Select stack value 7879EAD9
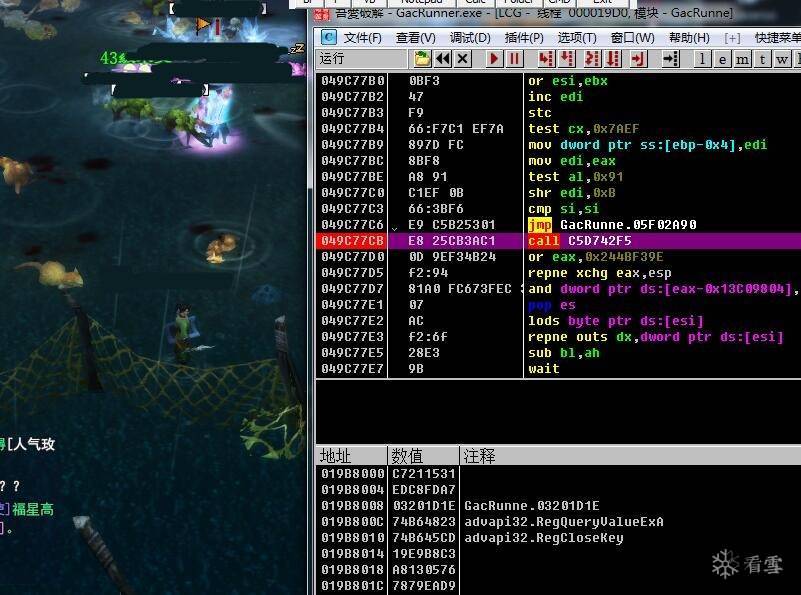 point(423,586)
